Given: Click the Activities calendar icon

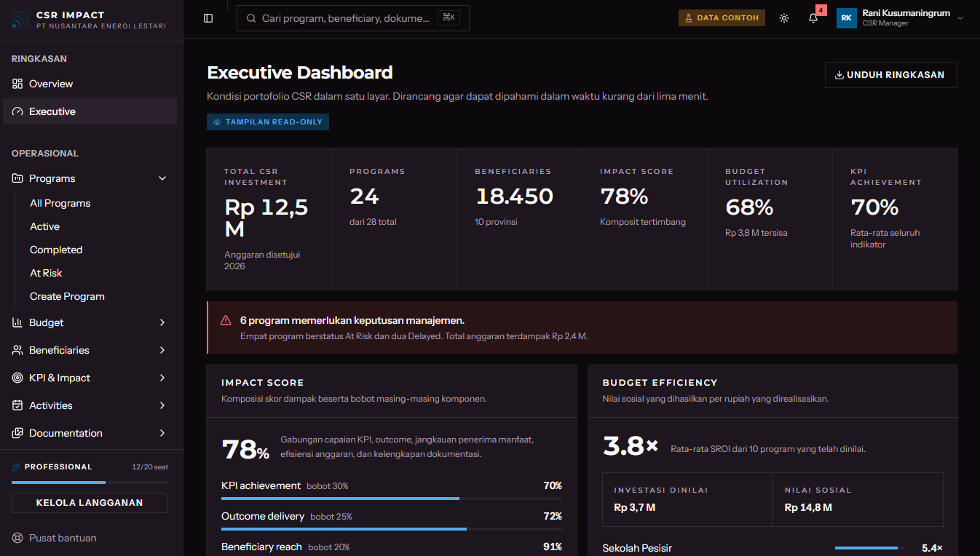Looking at the screenshot, I should (17, 405).
